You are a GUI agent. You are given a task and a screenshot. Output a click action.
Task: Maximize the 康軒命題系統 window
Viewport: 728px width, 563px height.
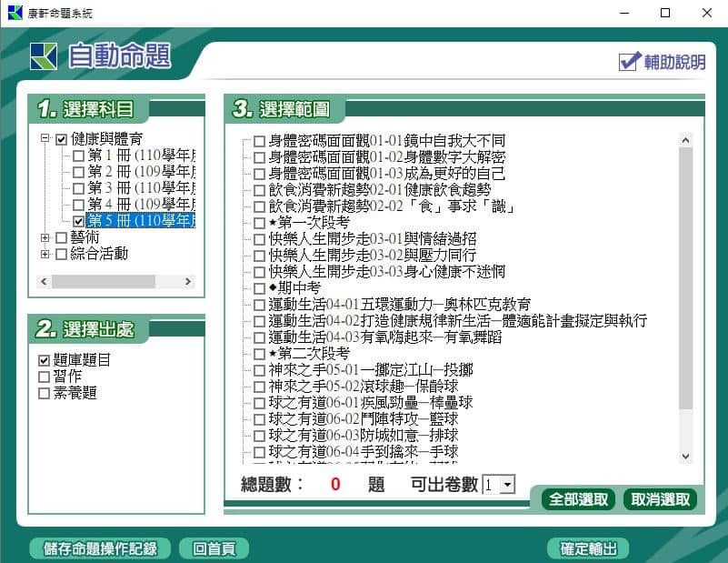(x=665, y=13)
